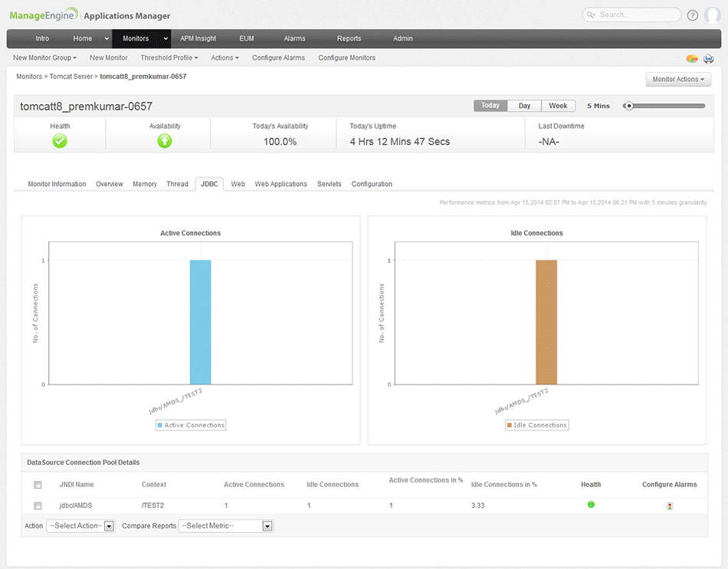Click the /TEST2 context cell
This screenshot has height=569, width=728.
pyautogui.click(x=152, y=505)
